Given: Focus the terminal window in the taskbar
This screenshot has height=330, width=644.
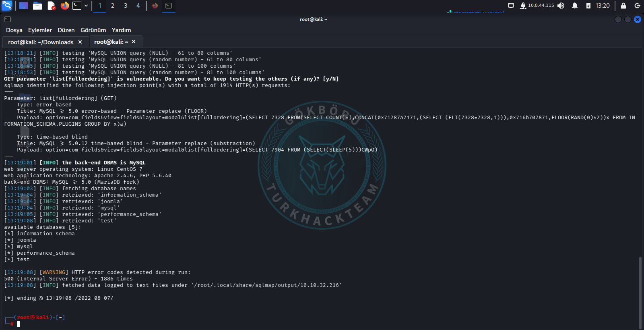Looking at the screenshot, I should tap(169, 6).
